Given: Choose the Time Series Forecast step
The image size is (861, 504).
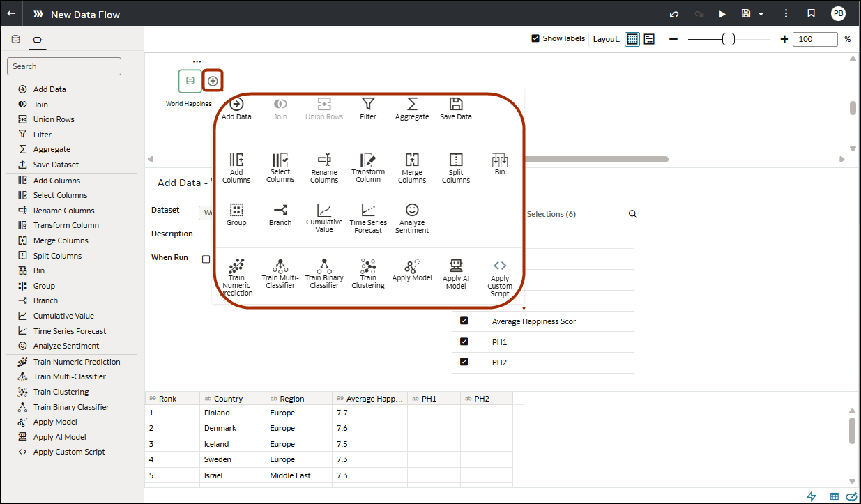Looking at the screenshot, I should [367, 217].
